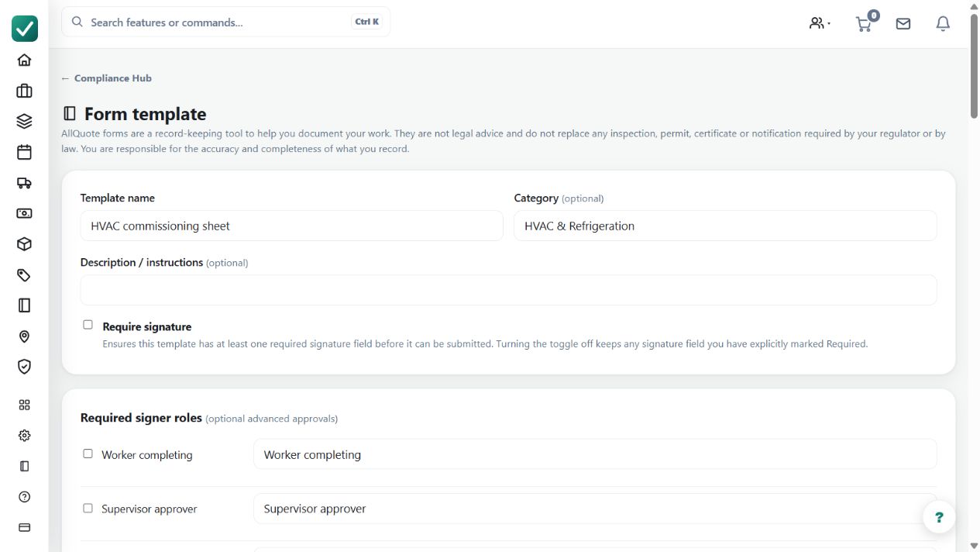The height and width of the screenshot is (552, 980).
Task: Open the truck sidebar icon
Action: pyautogui.click(x=24, y=183)
